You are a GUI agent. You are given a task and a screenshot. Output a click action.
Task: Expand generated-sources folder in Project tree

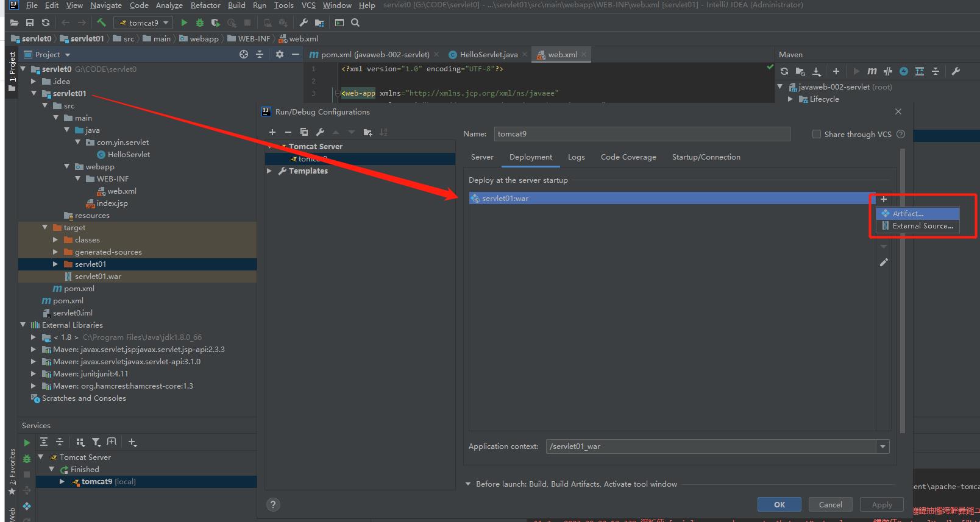pyautogui.click(x=55, y=252)
